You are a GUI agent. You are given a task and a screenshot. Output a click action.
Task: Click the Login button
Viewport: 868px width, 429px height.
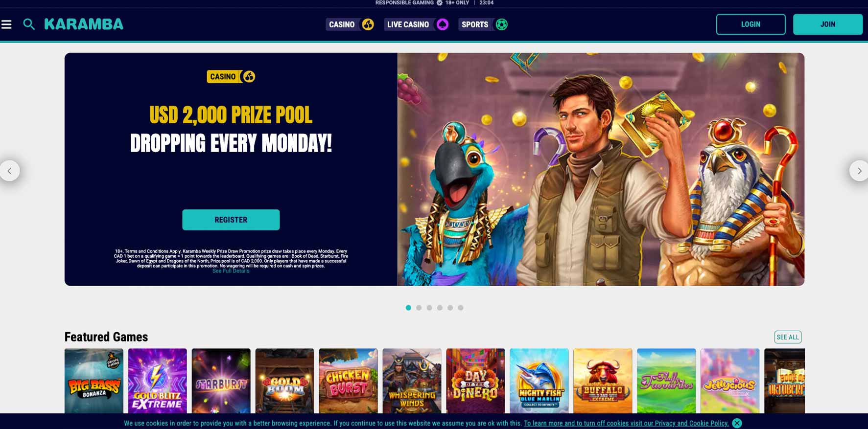(751, 24)
